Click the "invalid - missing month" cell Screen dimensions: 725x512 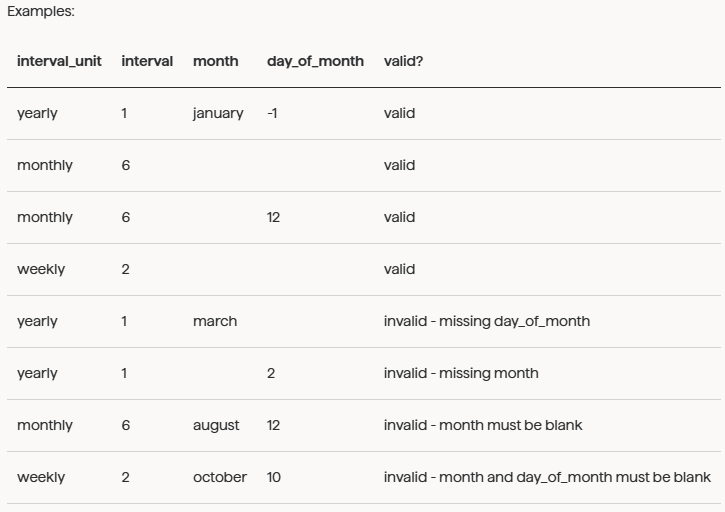tap(461, 373)
